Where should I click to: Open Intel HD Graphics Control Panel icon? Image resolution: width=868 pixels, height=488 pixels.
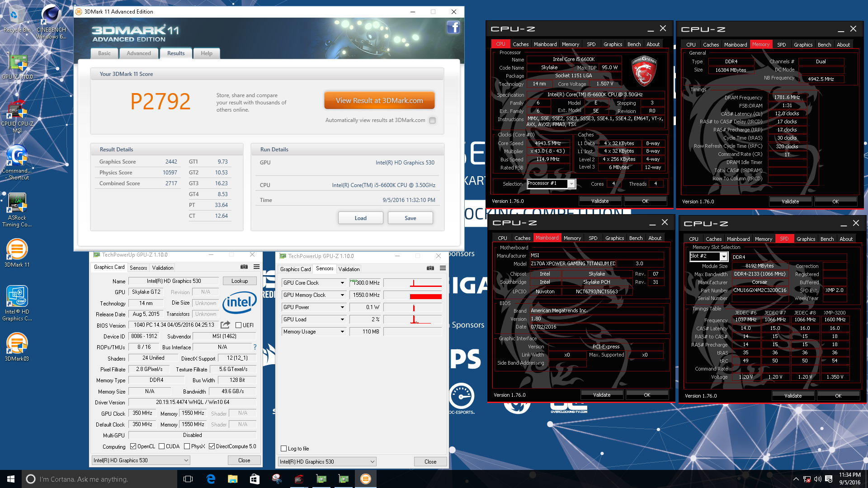coord(17,304)
